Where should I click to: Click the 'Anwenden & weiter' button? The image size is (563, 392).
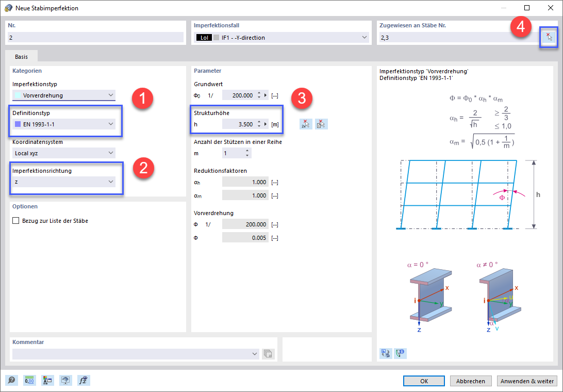(x=527, y=381)
